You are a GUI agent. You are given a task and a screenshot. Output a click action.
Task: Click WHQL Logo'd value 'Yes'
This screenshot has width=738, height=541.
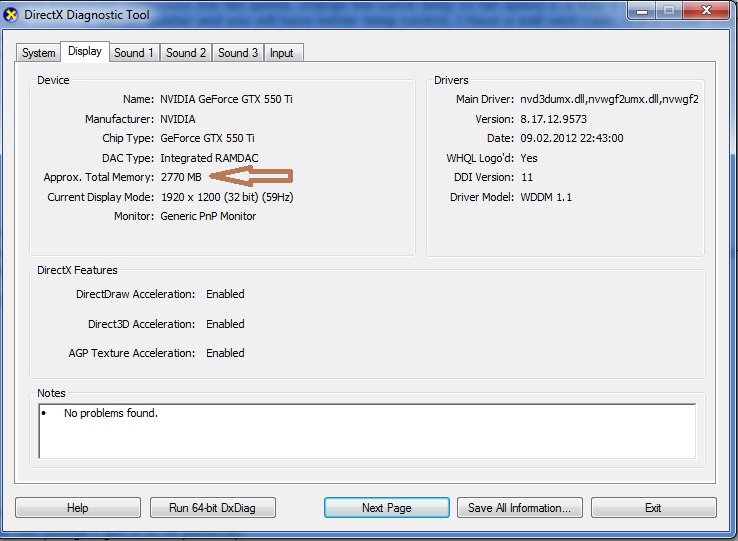click(x=529, y=158)
